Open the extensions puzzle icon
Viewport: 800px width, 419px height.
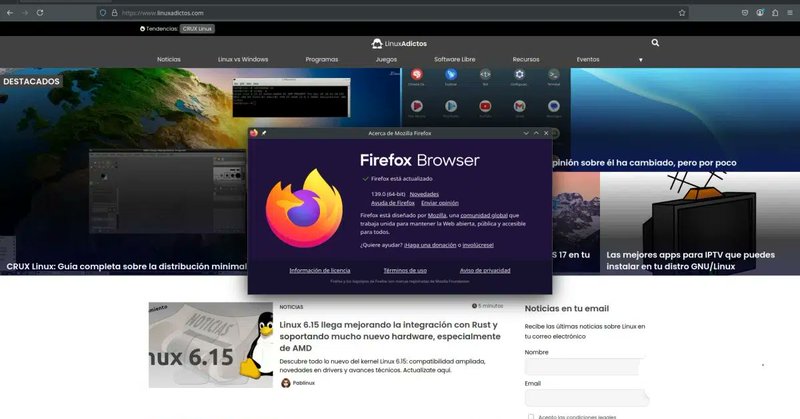775,13
